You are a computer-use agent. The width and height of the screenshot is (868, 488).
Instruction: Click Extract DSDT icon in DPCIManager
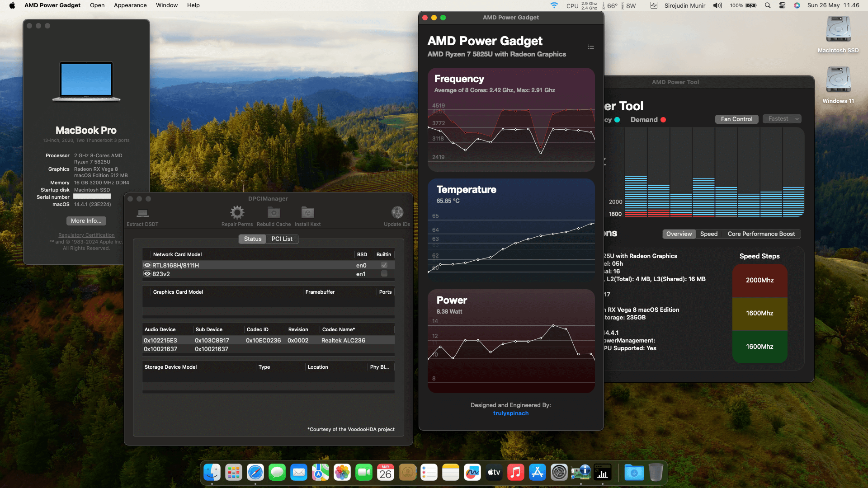(143, 213)
